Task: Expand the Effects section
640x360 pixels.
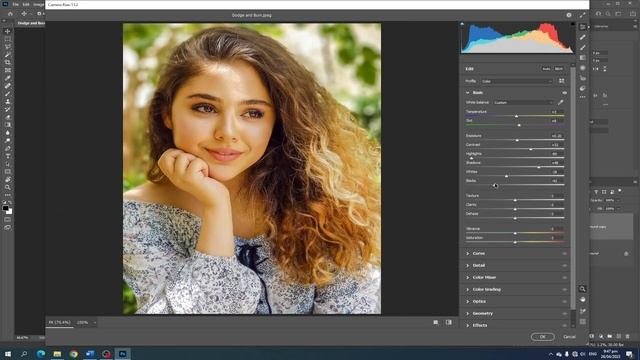Action: (x=468, y=325)
